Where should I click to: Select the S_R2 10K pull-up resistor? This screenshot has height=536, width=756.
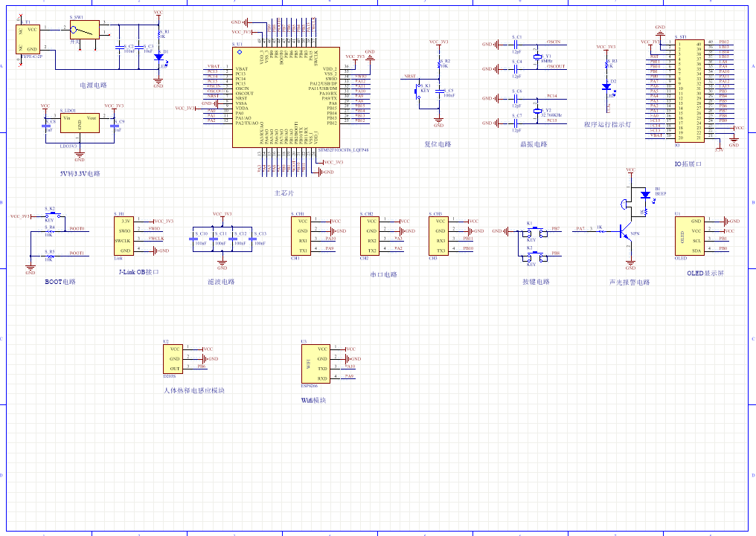[439, 63]
